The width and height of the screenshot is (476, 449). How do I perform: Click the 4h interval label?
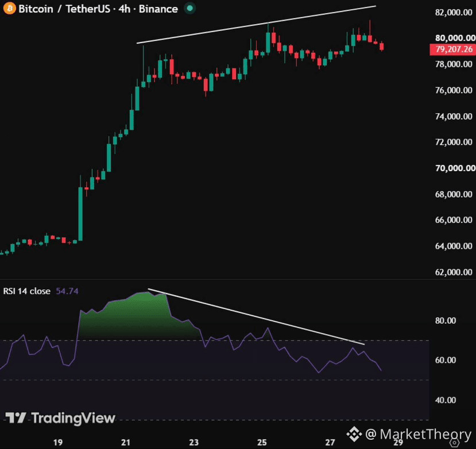[x=124, y=9]
